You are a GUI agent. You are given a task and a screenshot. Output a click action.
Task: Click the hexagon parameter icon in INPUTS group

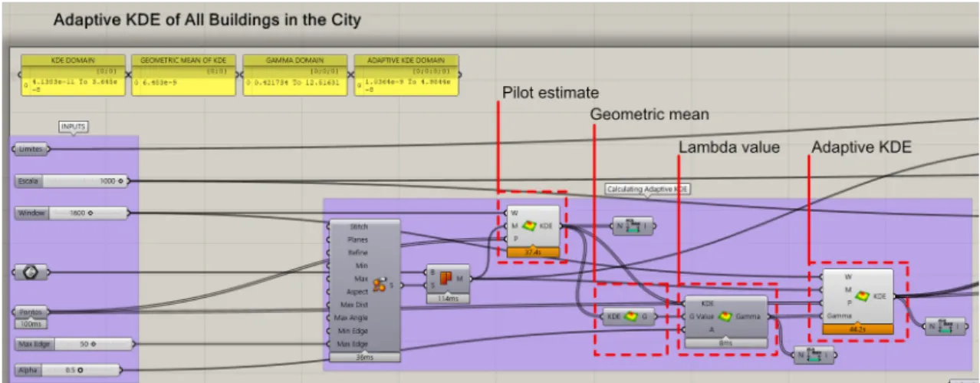31,272
